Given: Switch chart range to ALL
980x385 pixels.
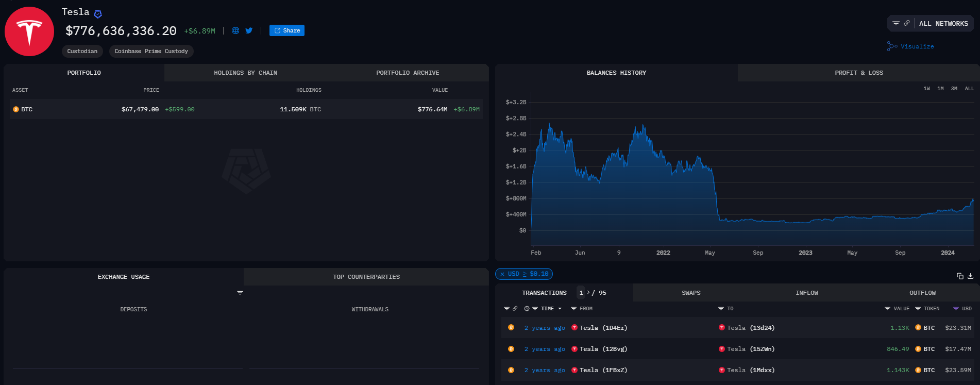Looking at the screenshot, I should coord(969,89).
